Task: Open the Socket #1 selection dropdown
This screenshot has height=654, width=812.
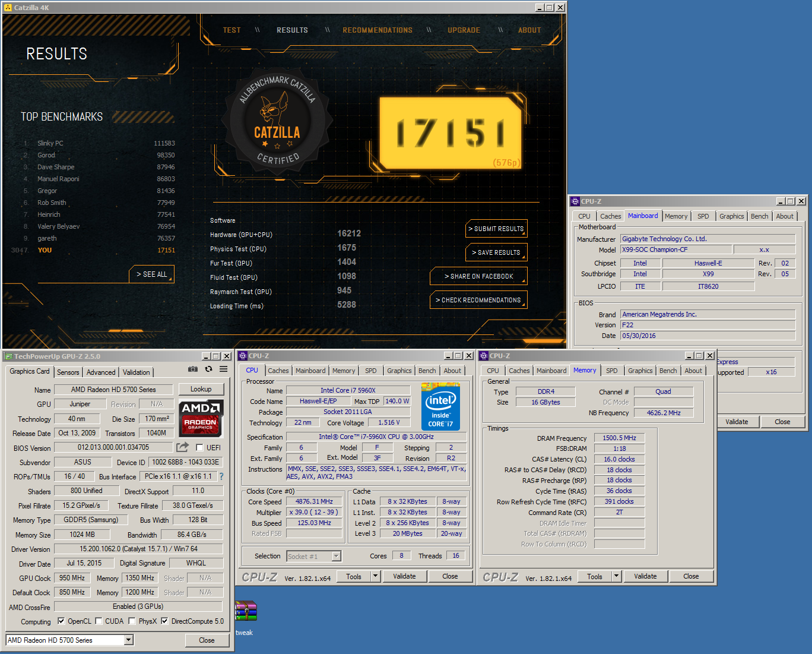Action: [x=337, y=557]
